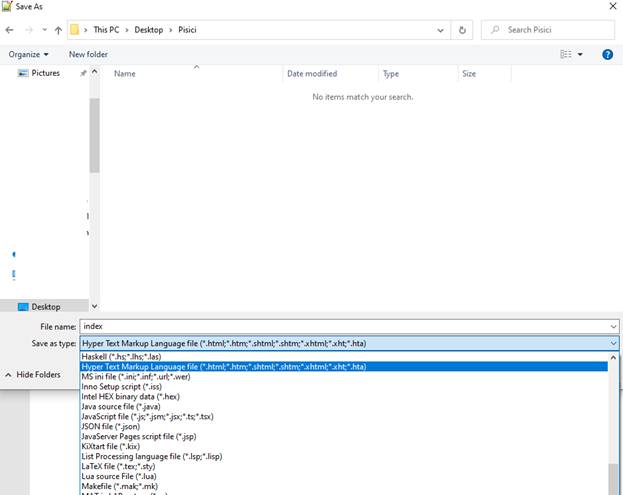Click the Back navigation arrow
The width and height of the screenshot is (623, 495).
click(x=10, y=30)
